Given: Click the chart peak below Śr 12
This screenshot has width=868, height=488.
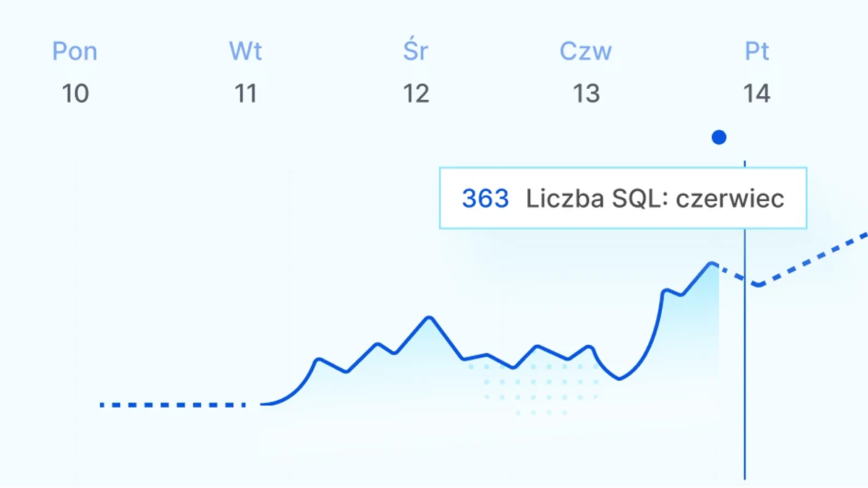Looking at the screenshot, I should tap(430, 317).
